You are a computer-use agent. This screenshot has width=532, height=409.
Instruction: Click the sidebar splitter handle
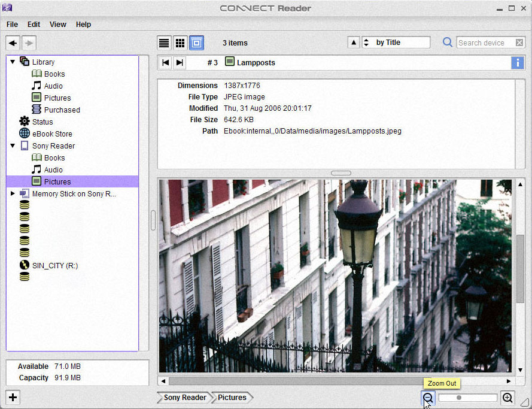click(153, 220)
